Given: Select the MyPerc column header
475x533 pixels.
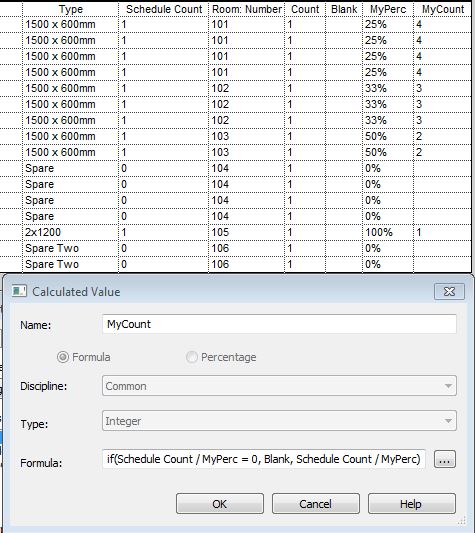Looking at the screenshot, I should [388, 9].
